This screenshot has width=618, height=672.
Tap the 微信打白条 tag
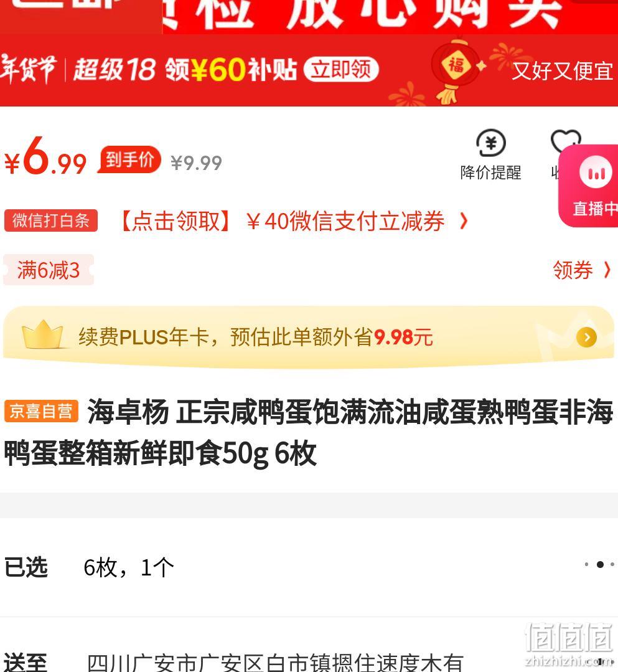(51, 220)
